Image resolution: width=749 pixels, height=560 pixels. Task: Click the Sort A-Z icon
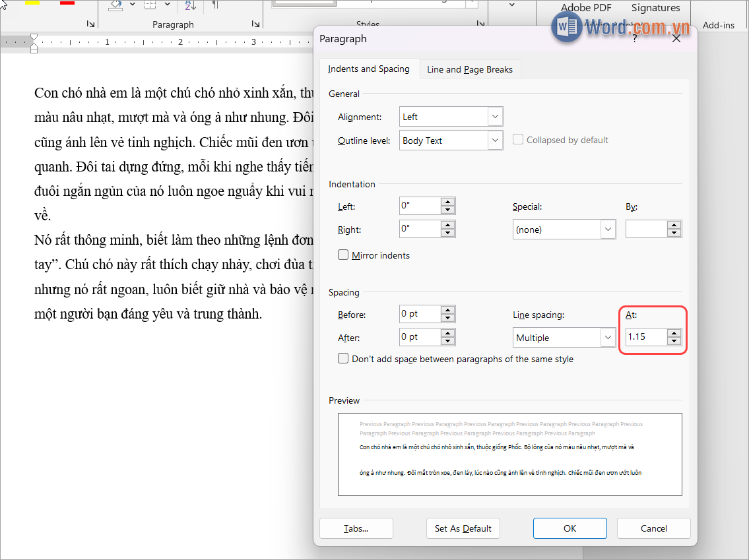point(190,5)
